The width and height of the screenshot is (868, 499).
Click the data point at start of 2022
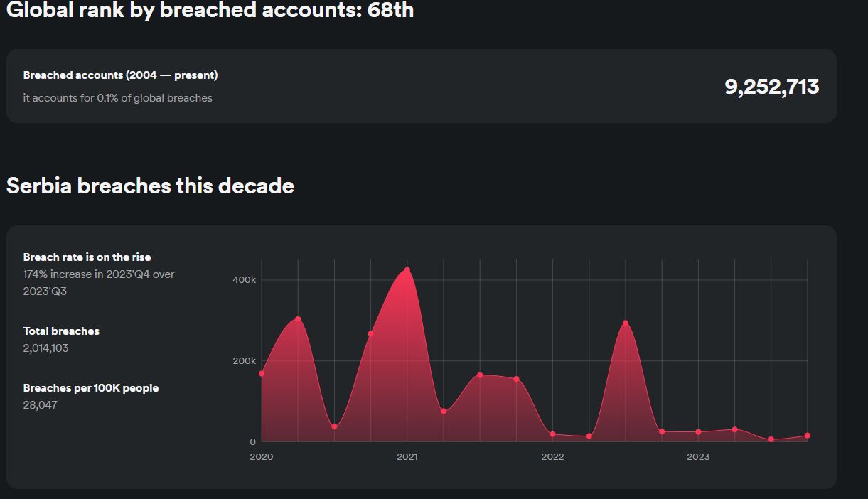(x=552, y=434)
